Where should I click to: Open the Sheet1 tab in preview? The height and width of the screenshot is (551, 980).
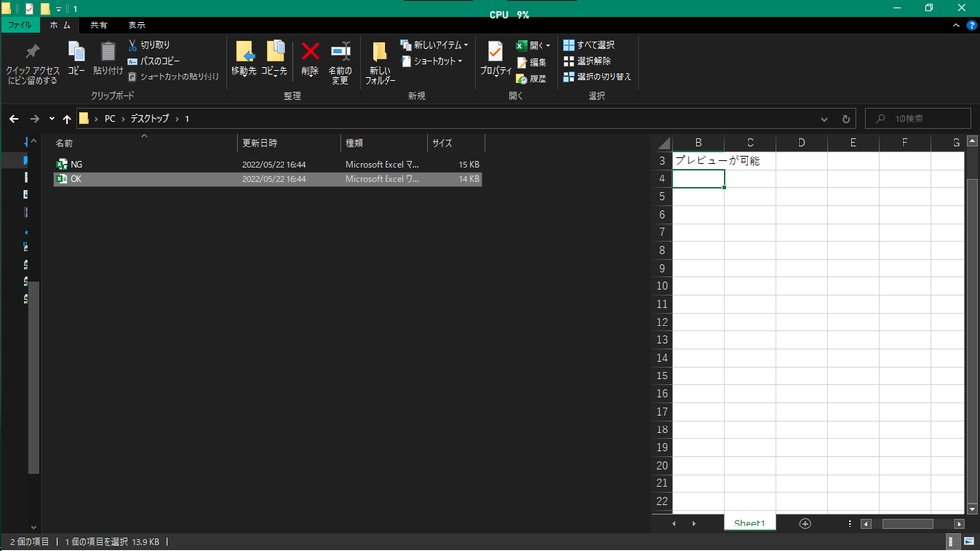(x=749, y=524)
